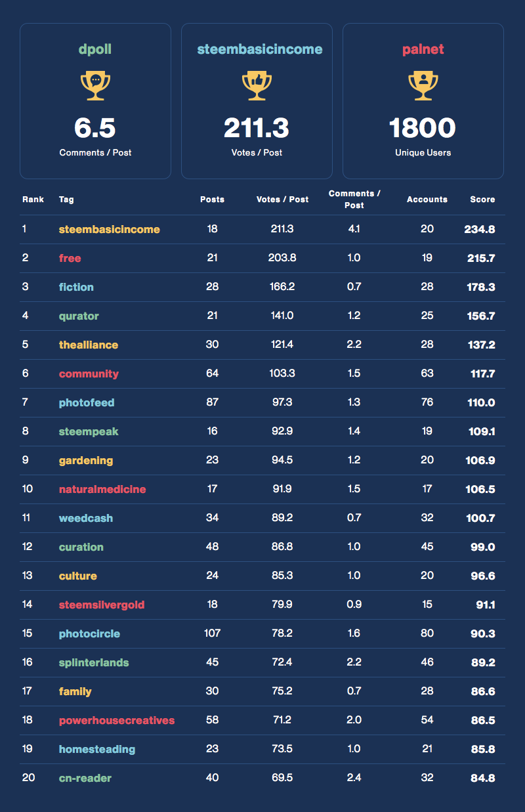The image size is (525, 812).
Task: Open the steembasicincome card title
Action: [x=260, y=49]
